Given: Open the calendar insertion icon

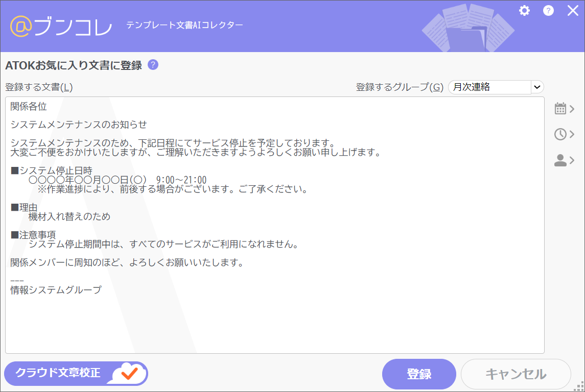Looking at the screenshot, I should (x=560, y=108).
